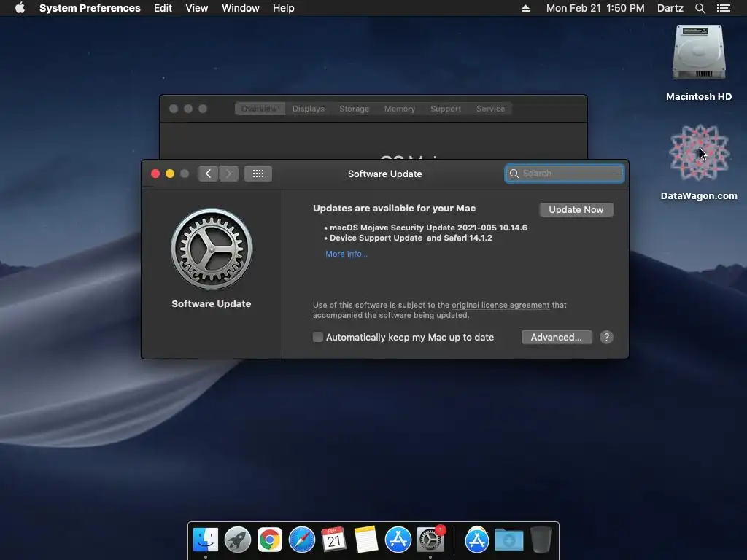
Task: Focus the Search field in Software Update
Action: click(565, 174)
